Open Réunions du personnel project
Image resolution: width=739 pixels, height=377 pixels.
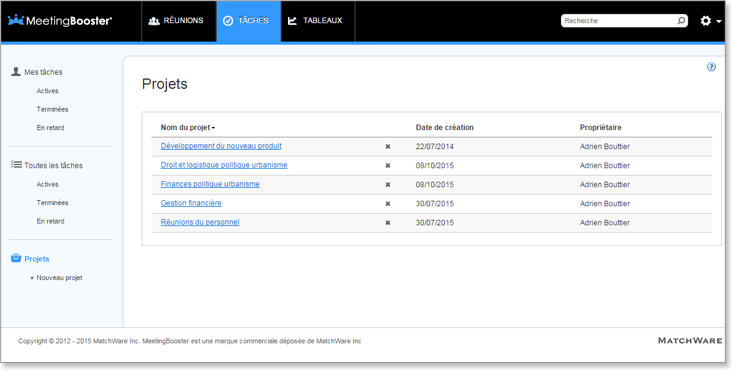pyautogui.click(x=200, y=222)
